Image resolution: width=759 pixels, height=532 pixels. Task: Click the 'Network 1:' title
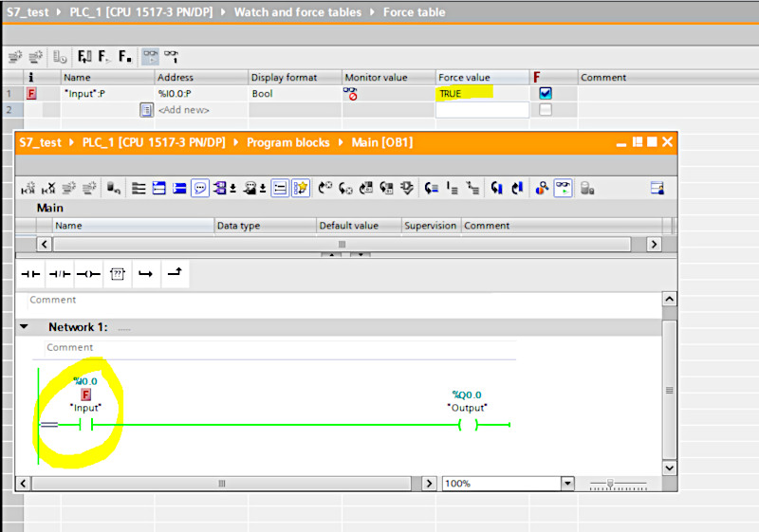pos(78,327)
